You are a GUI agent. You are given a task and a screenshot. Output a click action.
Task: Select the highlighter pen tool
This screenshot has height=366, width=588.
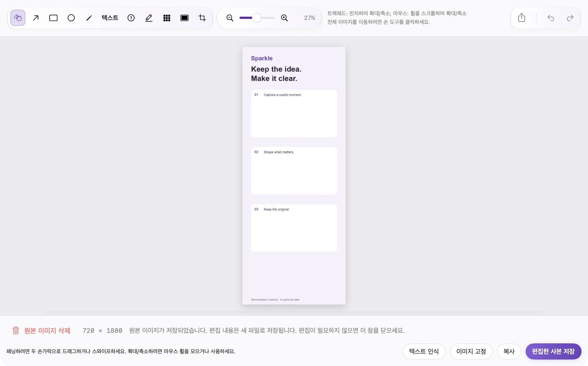(149, 18)
